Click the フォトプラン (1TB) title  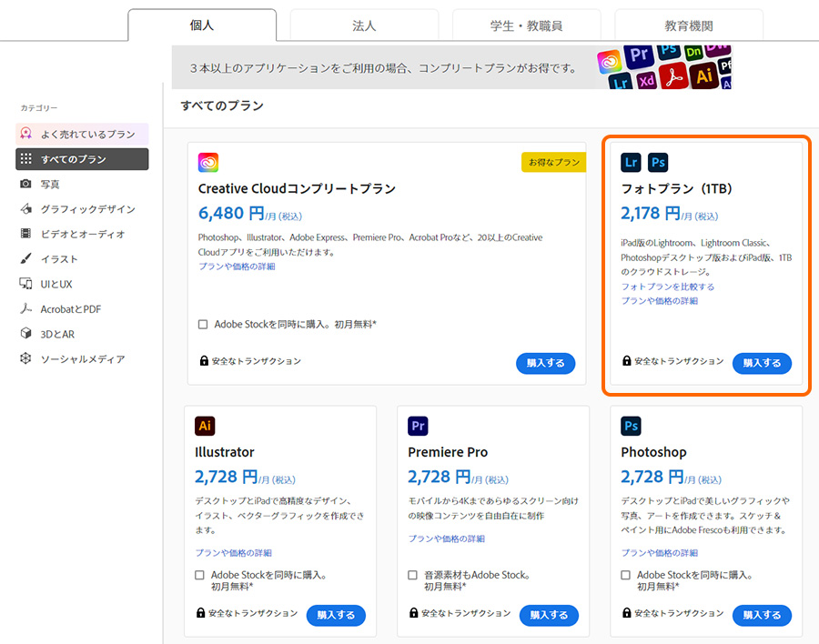point(676,188)
